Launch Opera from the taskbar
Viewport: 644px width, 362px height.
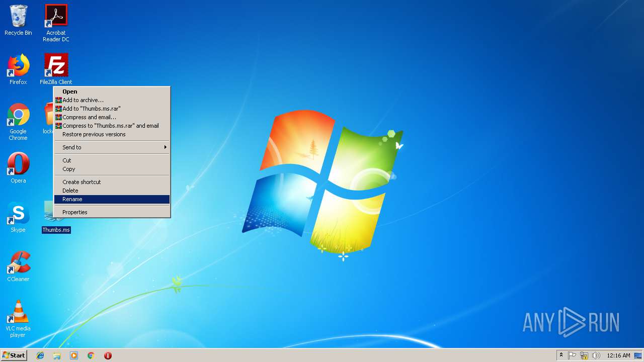[108, 355]
